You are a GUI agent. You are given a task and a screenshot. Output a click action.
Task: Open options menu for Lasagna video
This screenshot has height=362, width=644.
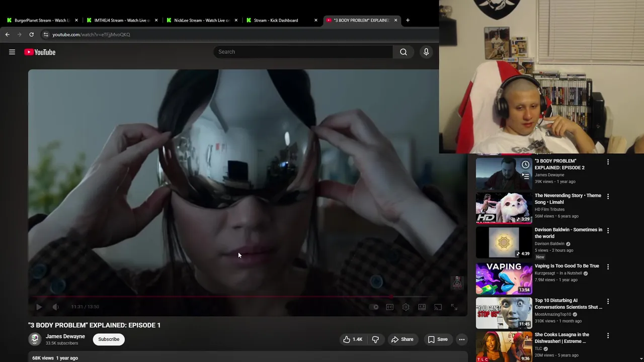tap(608, 335)
